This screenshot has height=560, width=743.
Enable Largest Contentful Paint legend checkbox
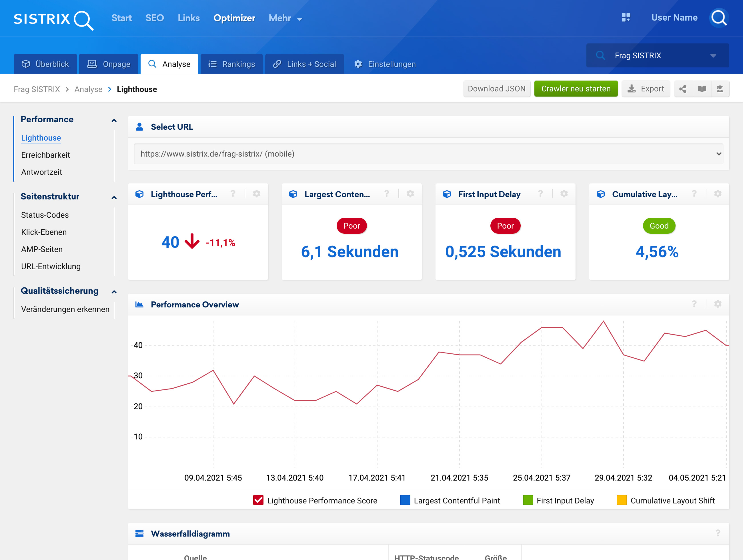(405, 500)
